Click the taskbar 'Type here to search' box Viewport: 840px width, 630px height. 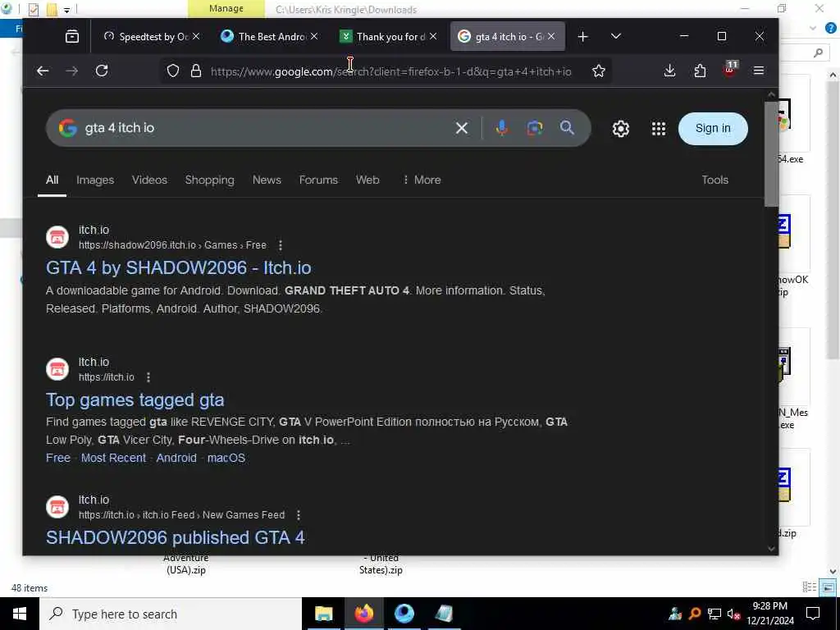171,614
